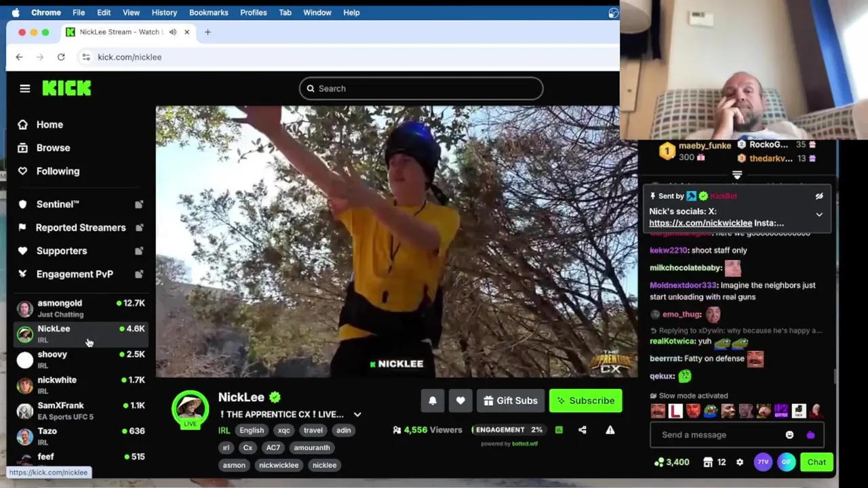Click the purple icon in the message box
The width and height of the screenshot is (868, 488).
click(810, 434)
